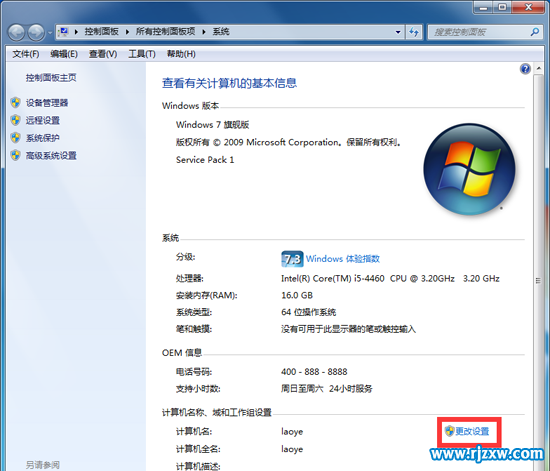Click the shield icon beside 更改设置
The image size is (550, 471).
pyautogui.click(x=449, y=431)
